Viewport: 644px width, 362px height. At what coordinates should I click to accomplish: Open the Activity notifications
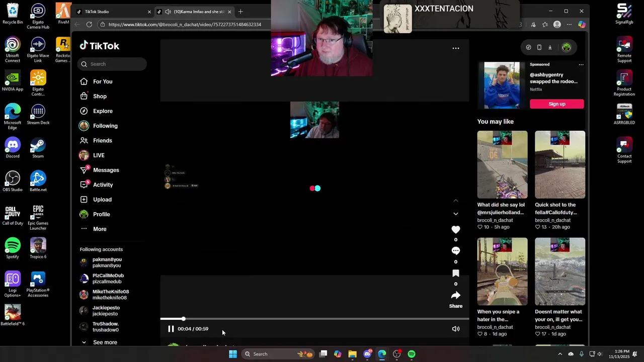103,185
